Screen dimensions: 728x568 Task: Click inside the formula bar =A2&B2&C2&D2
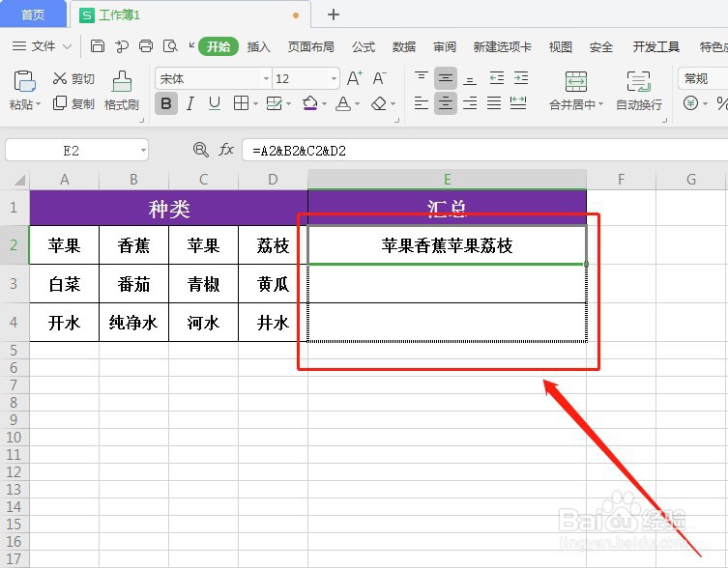tap(484, 151)
